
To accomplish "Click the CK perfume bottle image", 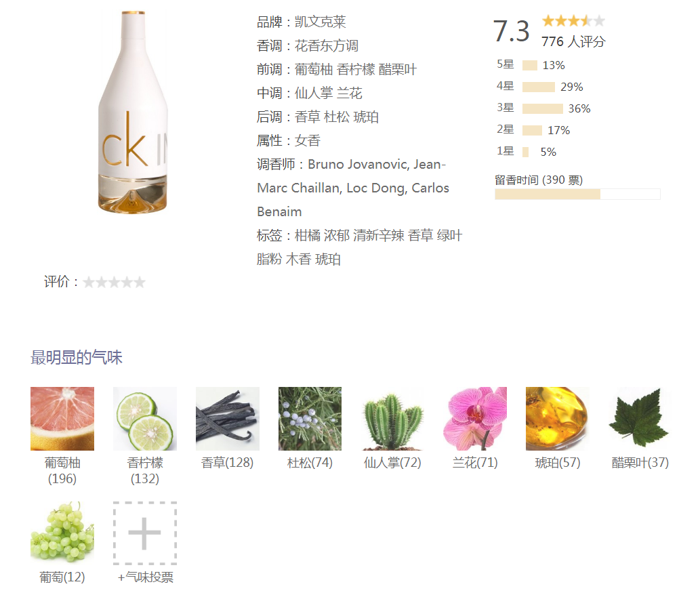I will [133, 112].
